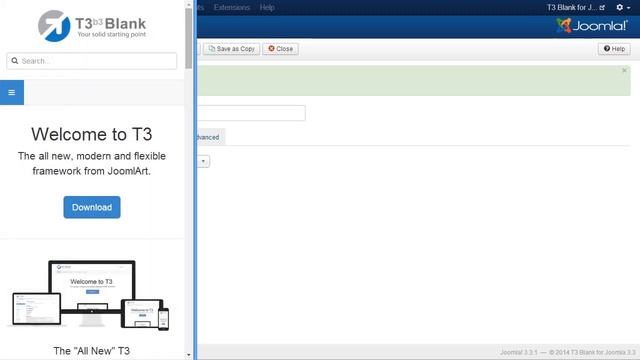Screen dimensions: 640x360
Task: Click the blue Download button
Action: [92, 207]
